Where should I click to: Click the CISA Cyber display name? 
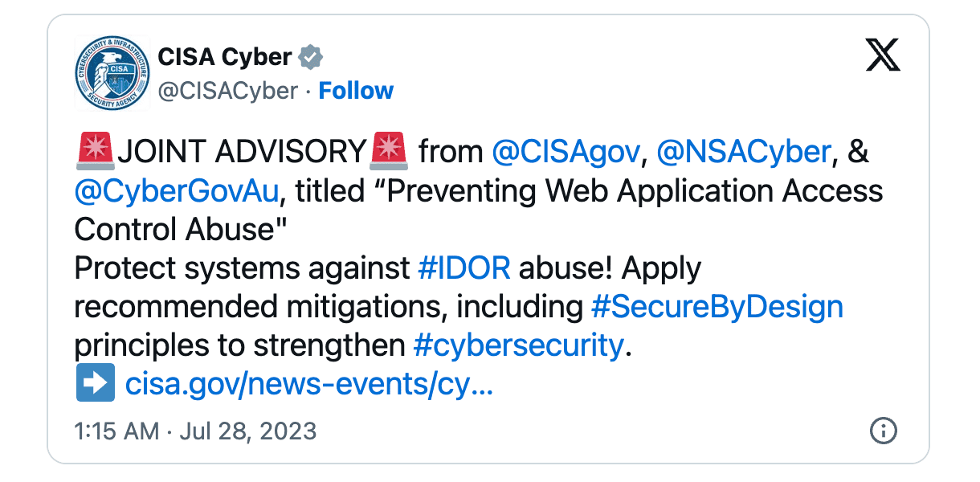[226, 55]
